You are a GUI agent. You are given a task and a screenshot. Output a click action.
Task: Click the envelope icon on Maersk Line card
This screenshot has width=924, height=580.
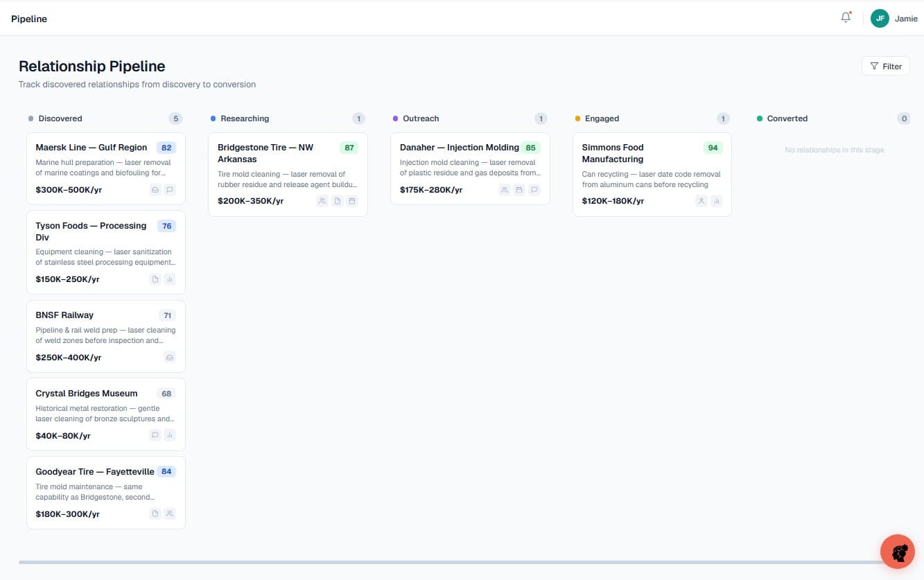155,190
